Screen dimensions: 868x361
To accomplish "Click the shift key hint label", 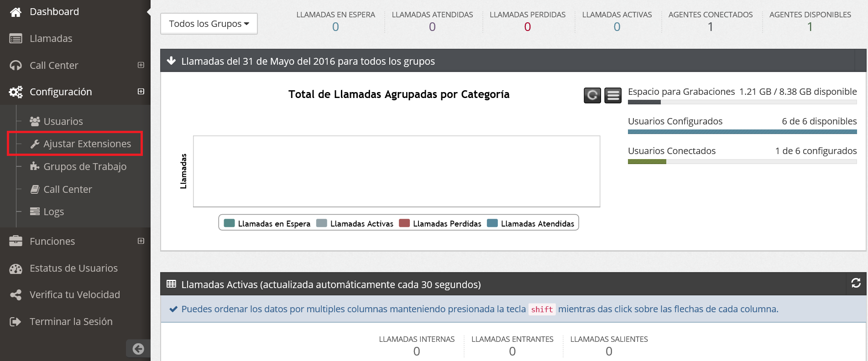I will coord(542,309).
